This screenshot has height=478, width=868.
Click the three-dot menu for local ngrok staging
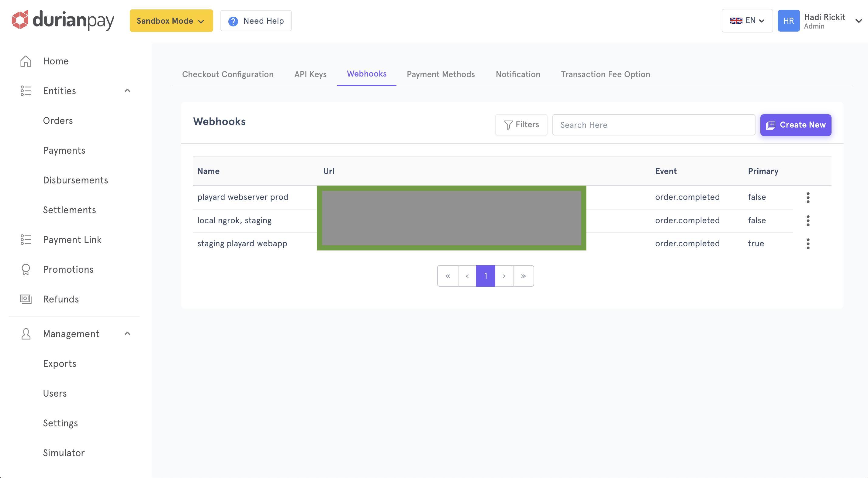click(808, 221)
